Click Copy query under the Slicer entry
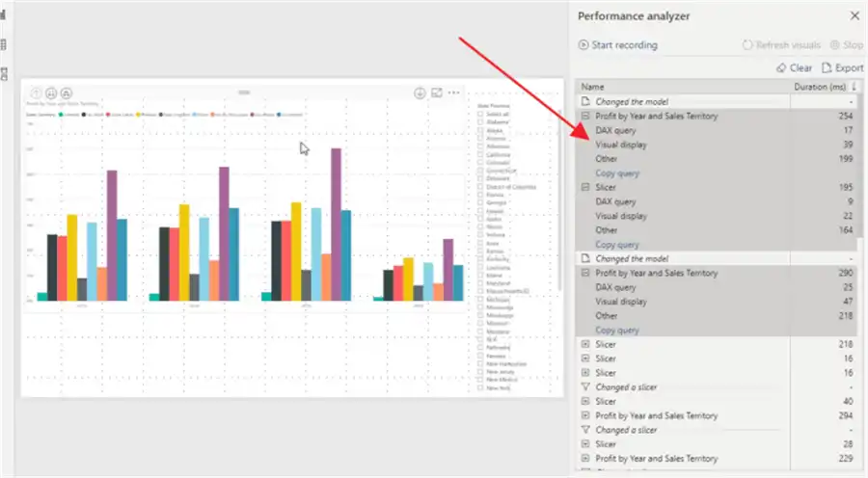 pos(616,245)
